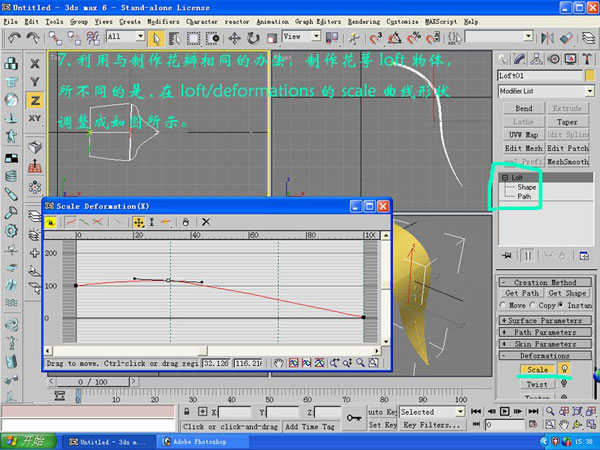Toggle XY plane constraint button

(x=34, y=119)
